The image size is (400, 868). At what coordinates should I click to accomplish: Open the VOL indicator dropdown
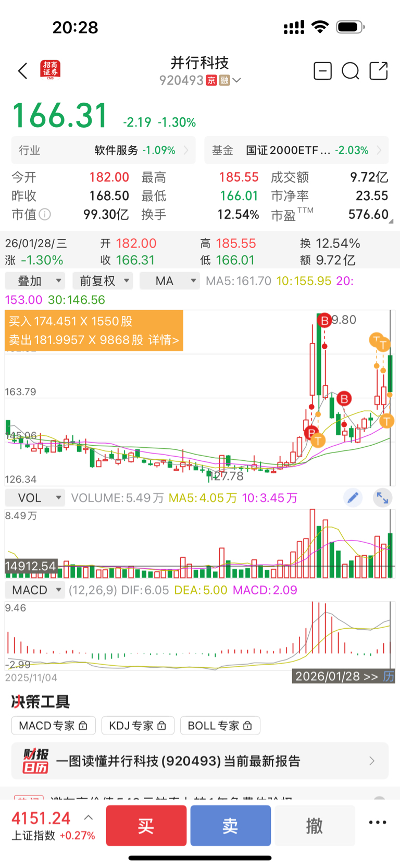click(x=35, y=498)
